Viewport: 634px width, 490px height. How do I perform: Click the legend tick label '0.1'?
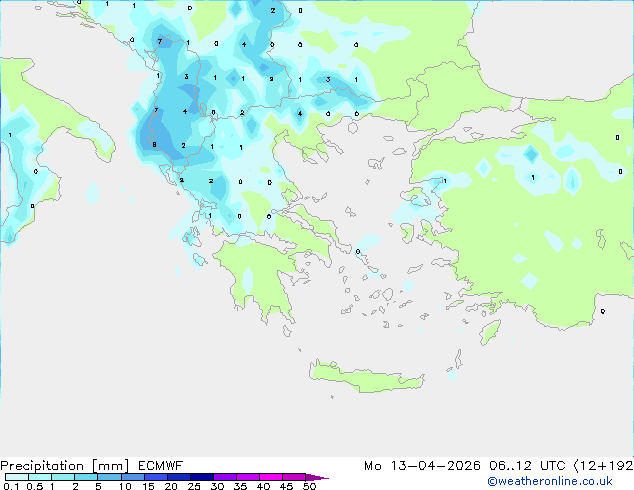click(x=11, y=486)
